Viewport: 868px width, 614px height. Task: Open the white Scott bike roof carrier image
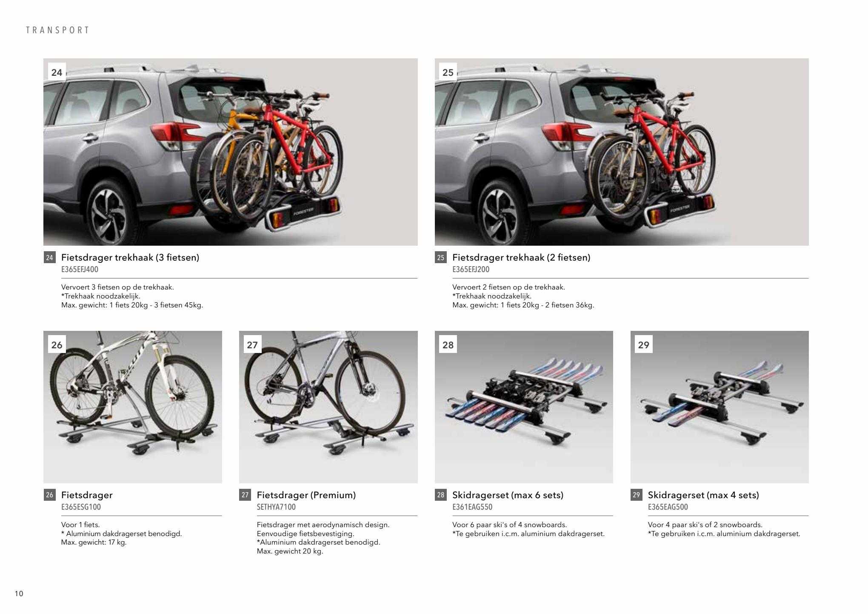[133, 407]
